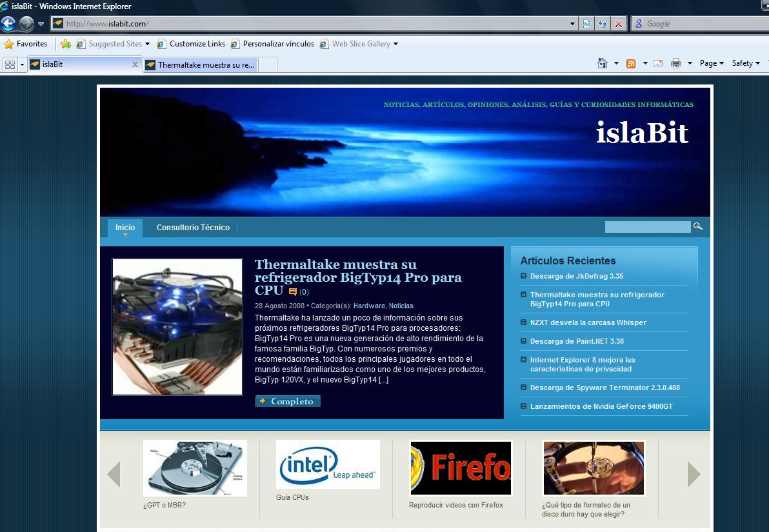The image size is (769, 532).
Task: Click the disk formatting thumbnail
Action: click(x=594, y=468)
